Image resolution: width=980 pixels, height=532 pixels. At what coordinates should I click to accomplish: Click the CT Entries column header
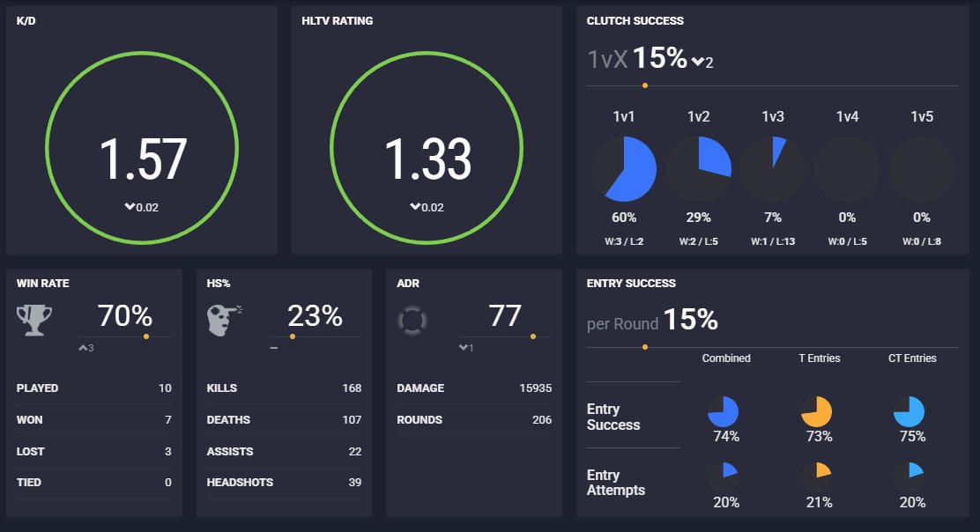[x=912, y=358]
